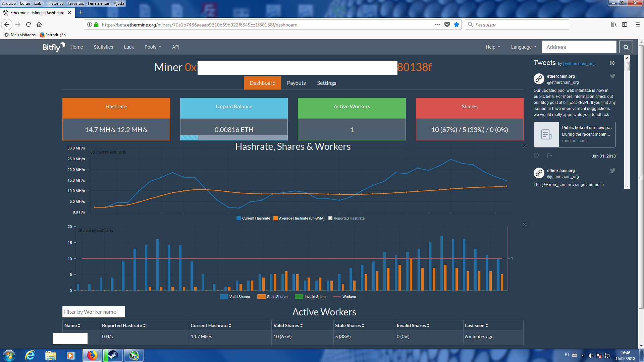
Task: Open the site information icon in address bar
Action: pyautogui.click(x=89, y=24)
